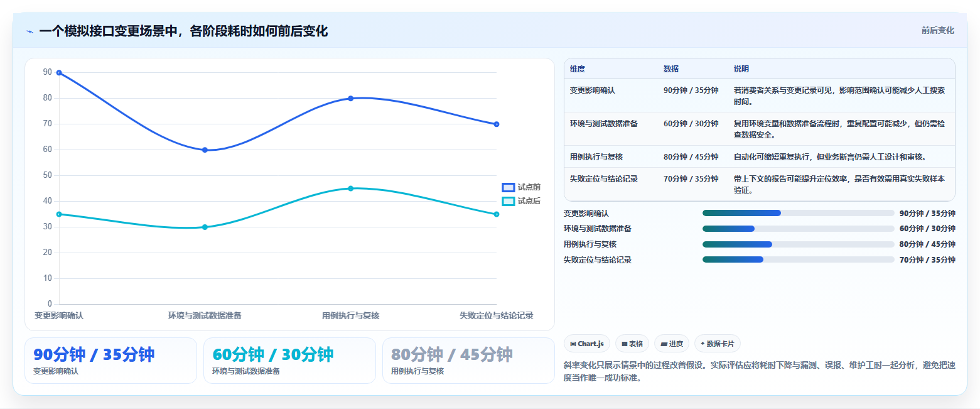Click the description starting 自动化可缩短重复执行
The height and width of the screenshot is (409, 980).
click(x=830, y=157)
